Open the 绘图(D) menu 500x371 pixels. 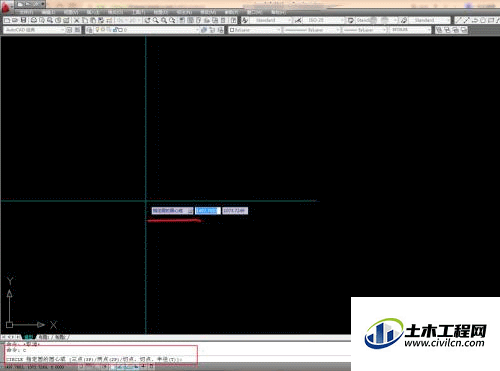click(161, 12)
